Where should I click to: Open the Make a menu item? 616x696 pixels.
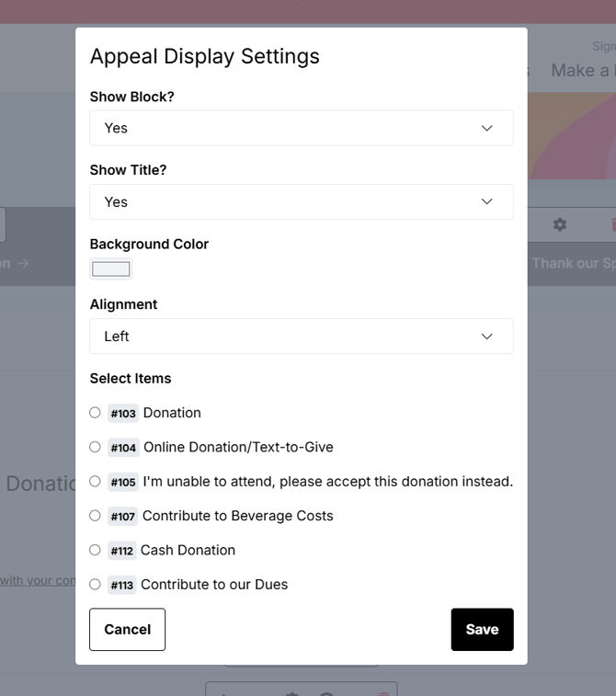(583, 71)
